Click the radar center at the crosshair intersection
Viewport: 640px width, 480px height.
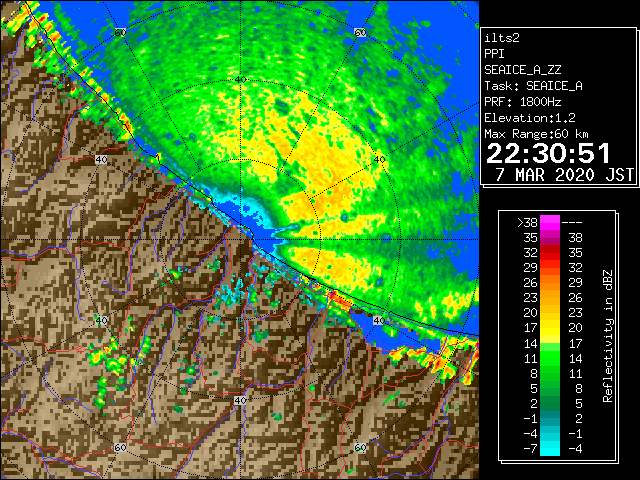pyautogui.click(x=240, y=240)
